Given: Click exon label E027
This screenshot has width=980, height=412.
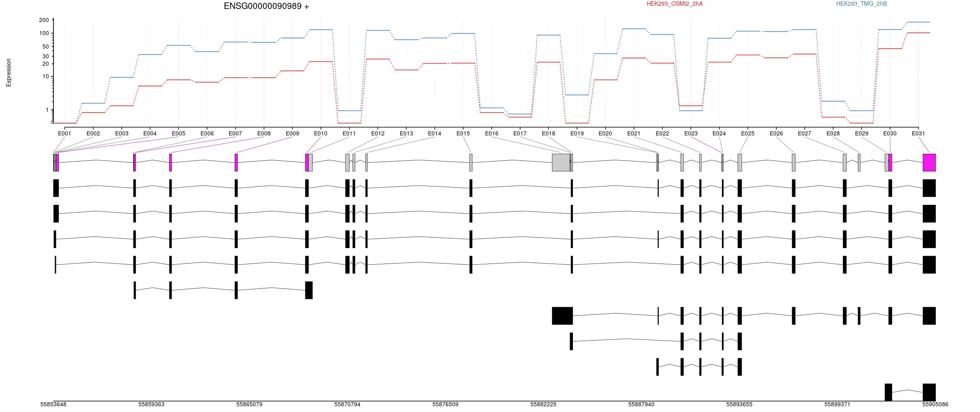Looking at the screenshot, I should click(804, 133).
